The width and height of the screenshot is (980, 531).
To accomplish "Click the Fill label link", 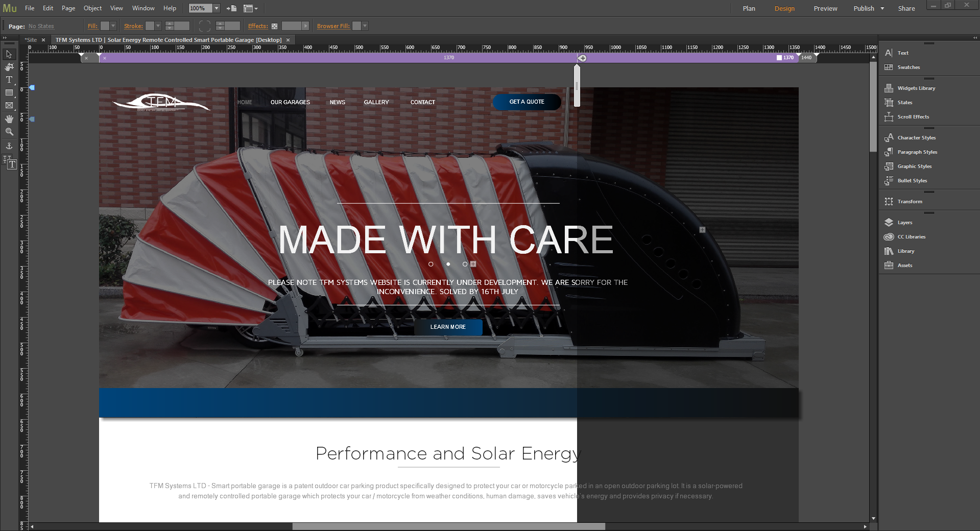I will [x=92, y=26].
